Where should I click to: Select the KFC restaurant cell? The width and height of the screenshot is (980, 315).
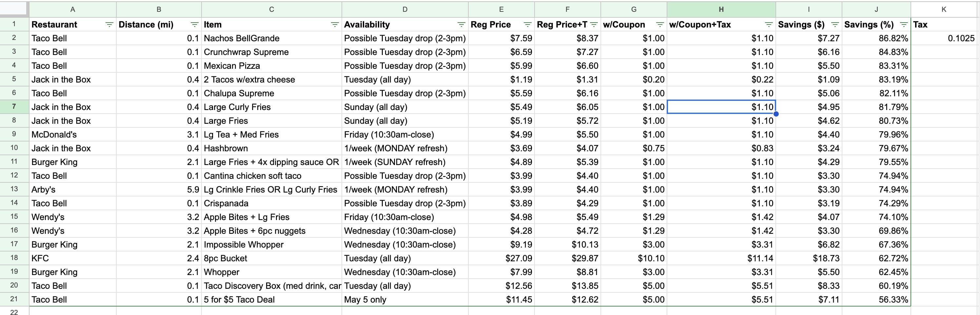point(73,258)
